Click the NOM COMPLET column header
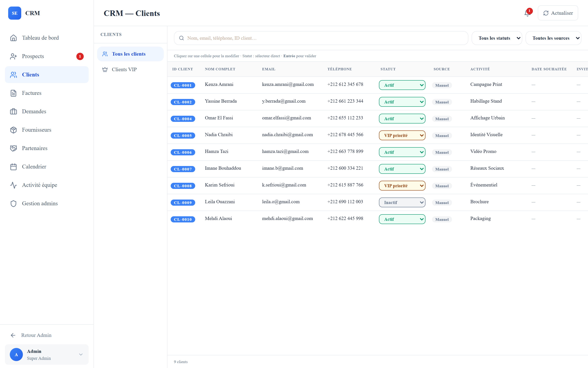The image size is (588, 368). [x=220, y=69]
